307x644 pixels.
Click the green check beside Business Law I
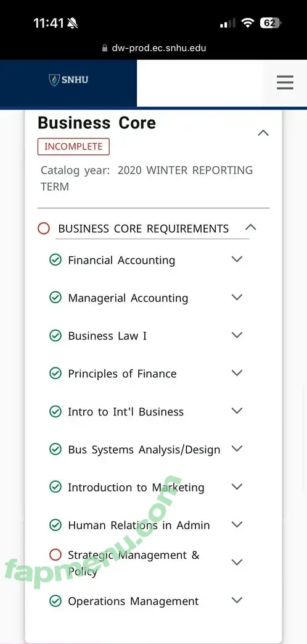(55, 335)
